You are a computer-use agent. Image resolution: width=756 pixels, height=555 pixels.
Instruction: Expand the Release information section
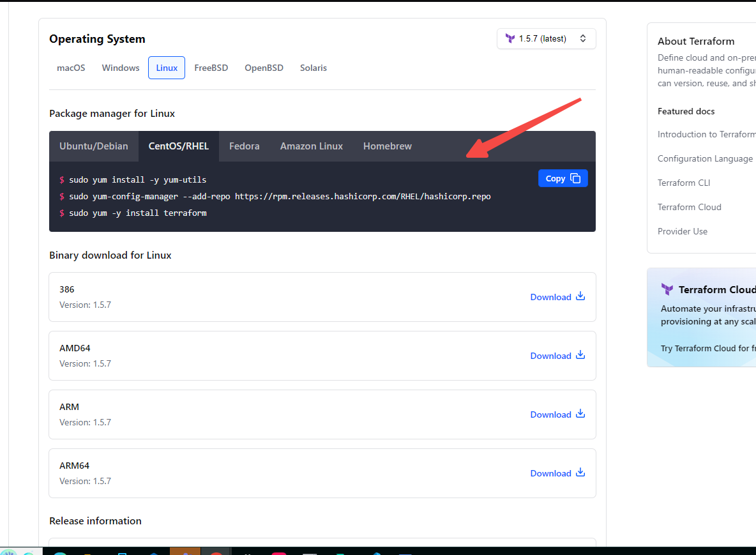point(95,521)
